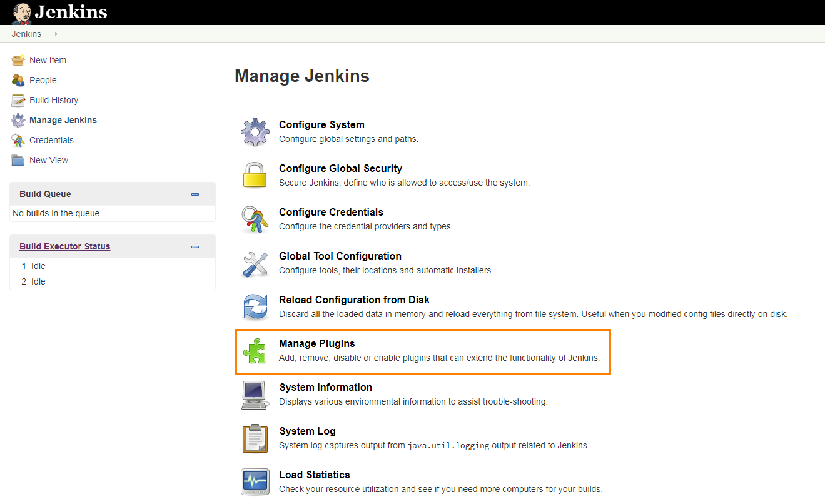Image resolution: width=825 pixels, height=504 pixels.
Task: Click the System Log clipboard icon
Action: (255, 438)
